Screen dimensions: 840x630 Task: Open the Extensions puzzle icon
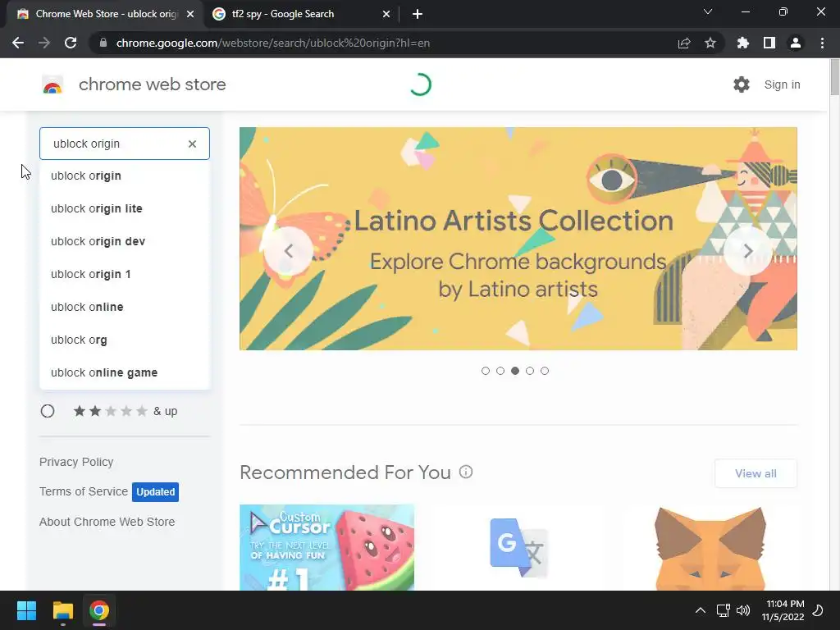coord(742,43)
